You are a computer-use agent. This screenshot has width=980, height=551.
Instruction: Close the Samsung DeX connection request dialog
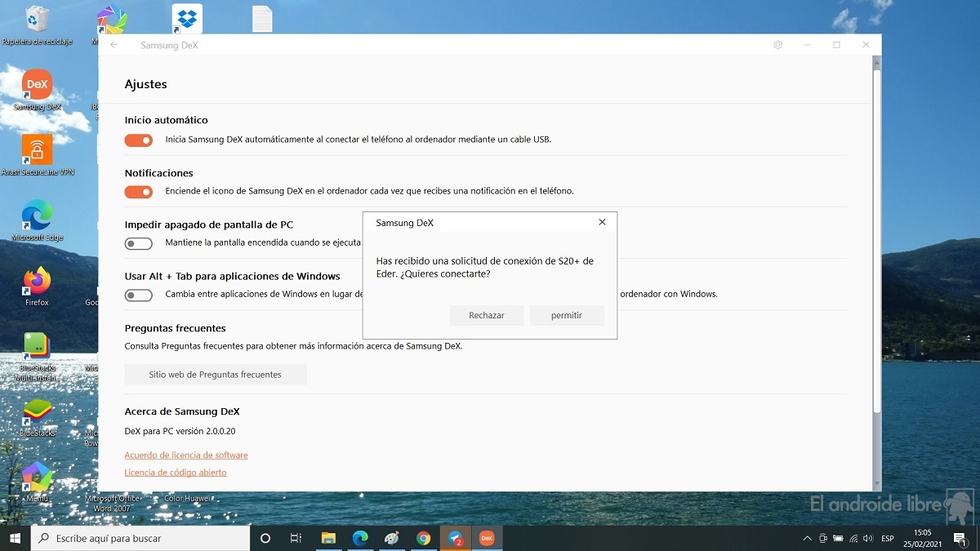coord(602,222)
